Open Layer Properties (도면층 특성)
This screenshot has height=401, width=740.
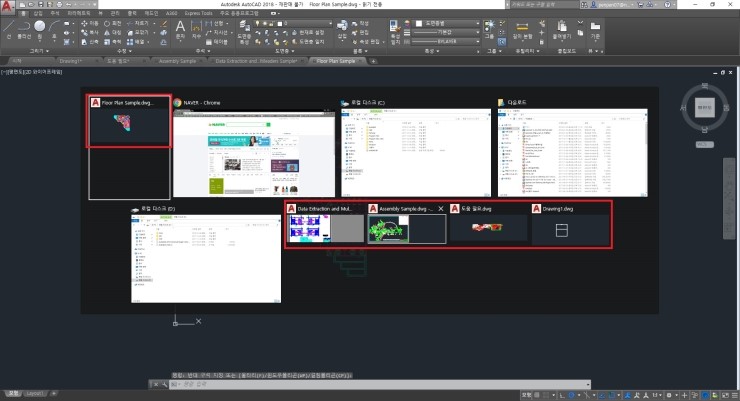(244, 32)
